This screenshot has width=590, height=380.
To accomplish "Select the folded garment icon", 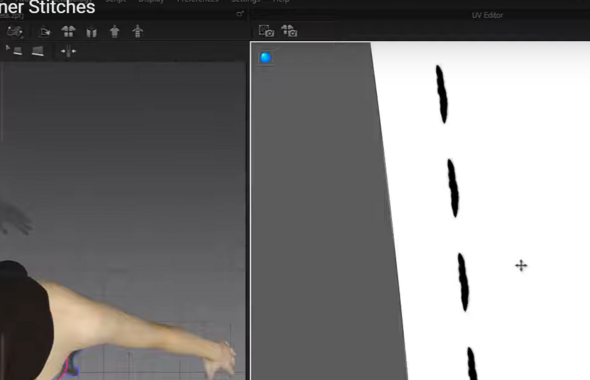I will 91,32.
